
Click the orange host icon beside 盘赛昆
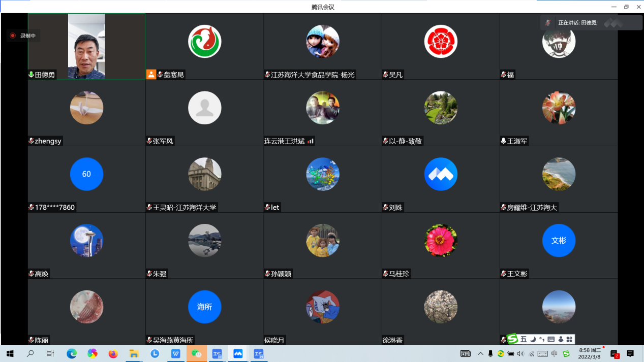pyautogui.click(x=151, y=75)
